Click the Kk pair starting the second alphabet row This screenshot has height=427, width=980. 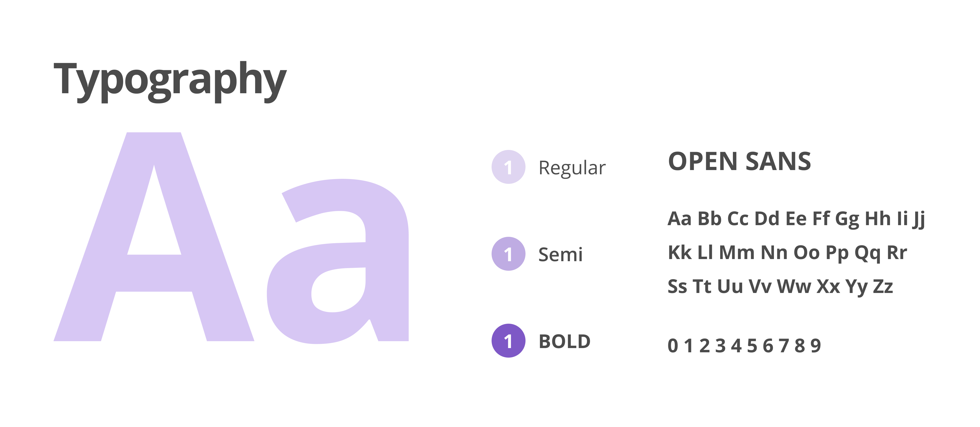679,253
